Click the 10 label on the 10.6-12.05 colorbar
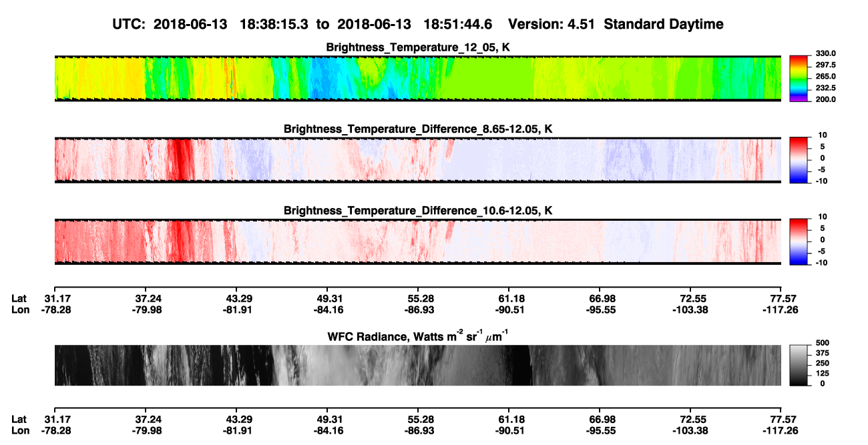 823,217
